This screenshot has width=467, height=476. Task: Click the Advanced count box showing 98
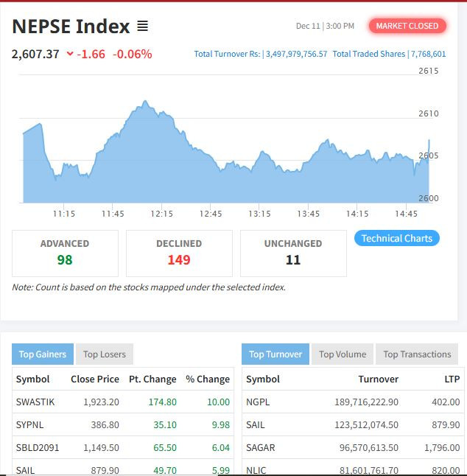click(x=65, y=253)
